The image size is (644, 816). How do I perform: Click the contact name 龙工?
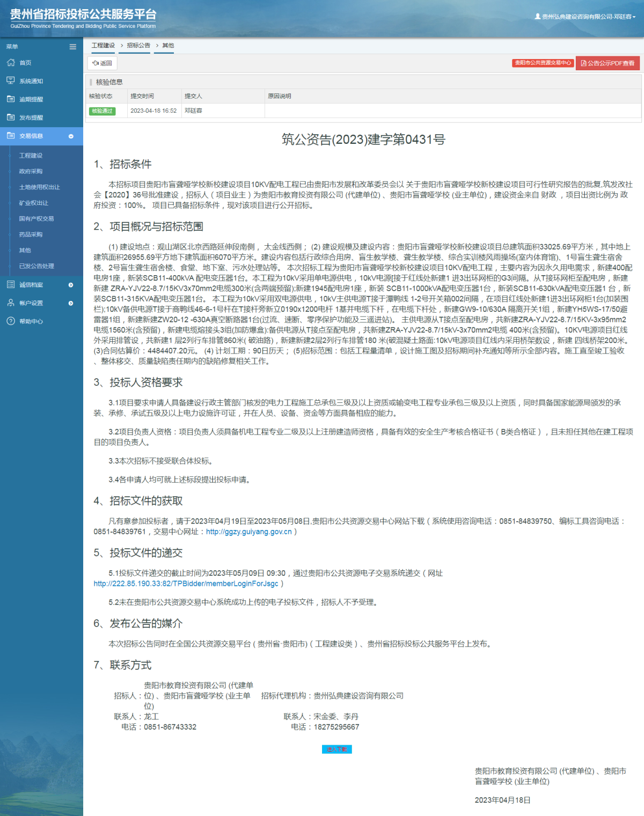(x=151, y=717)
